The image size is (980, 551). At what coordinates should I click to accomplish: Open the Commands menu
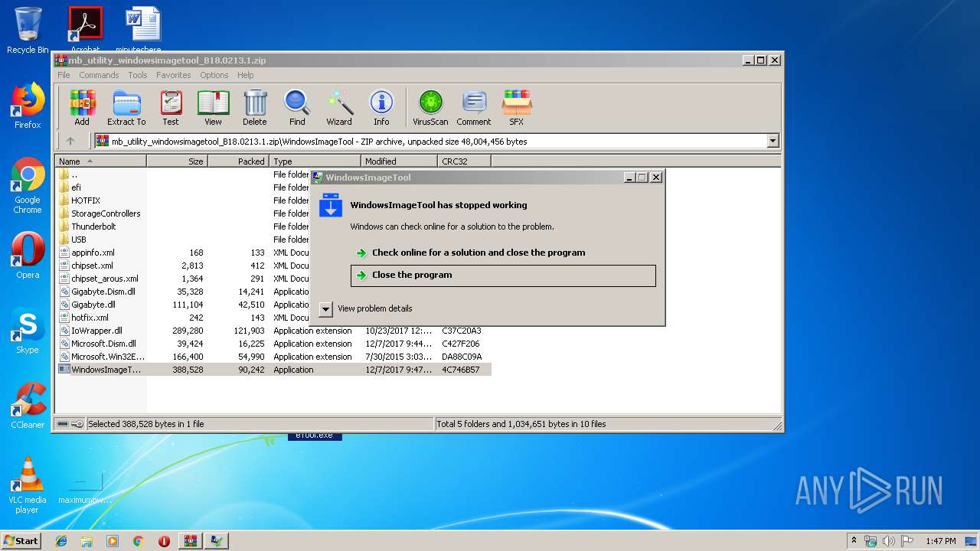pyautogui.click(x=99, y=75)
